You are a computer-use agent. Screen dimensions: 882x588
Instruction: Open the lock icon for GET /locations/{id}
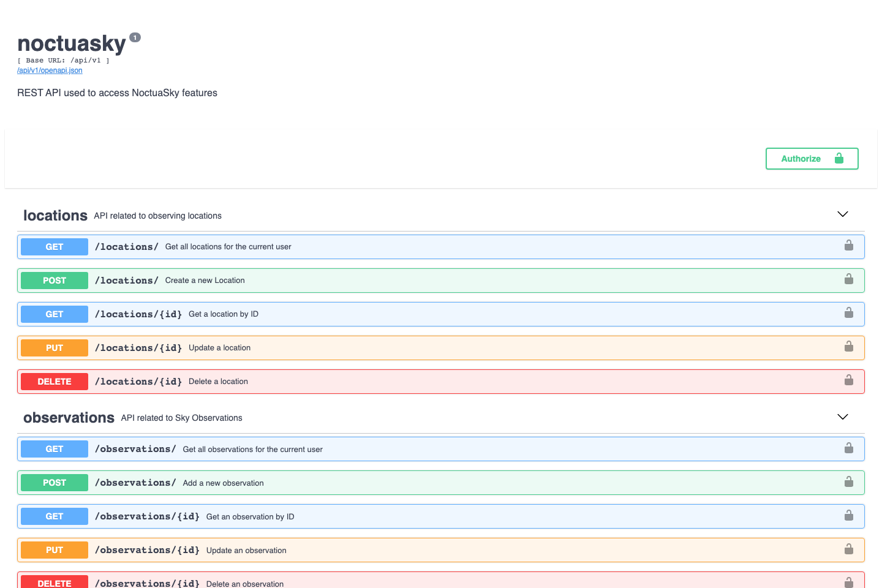[x=849, y=312]
